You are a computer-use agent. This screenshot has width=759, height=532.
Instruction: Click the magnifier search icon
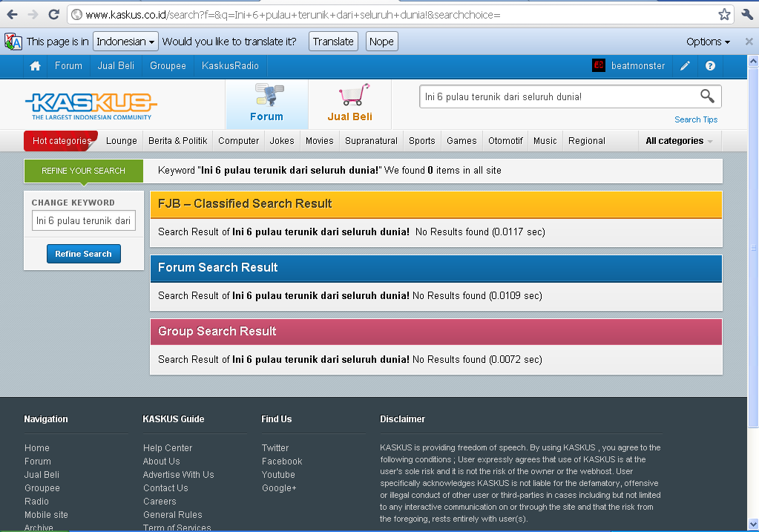pos(707,96)
